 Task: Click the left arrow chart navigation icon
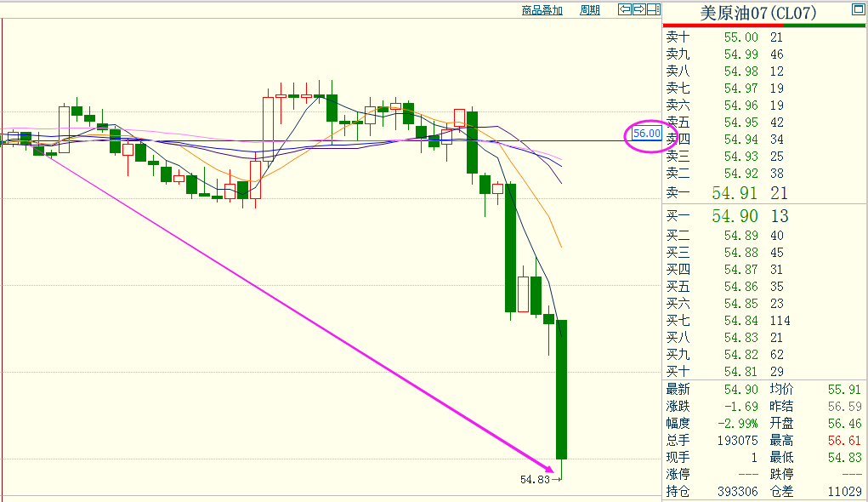(624, 9)
